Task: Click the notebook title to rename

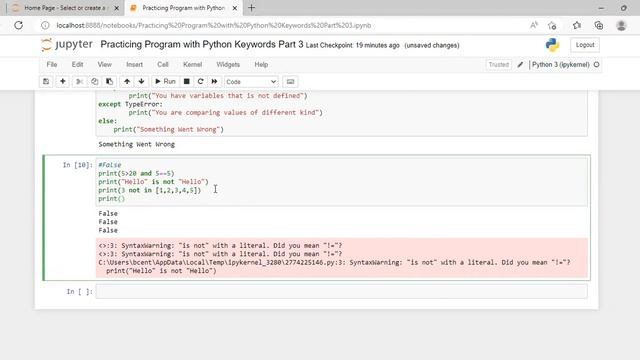Action: coord(202,44)
